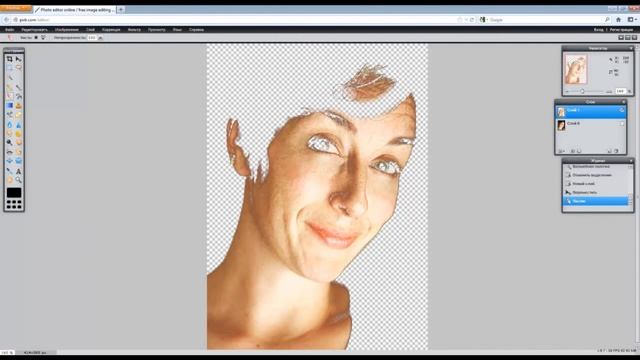
Task: Click the Navigator preview thumbnail
Action: pyautogui.click(x=576, y=70)
